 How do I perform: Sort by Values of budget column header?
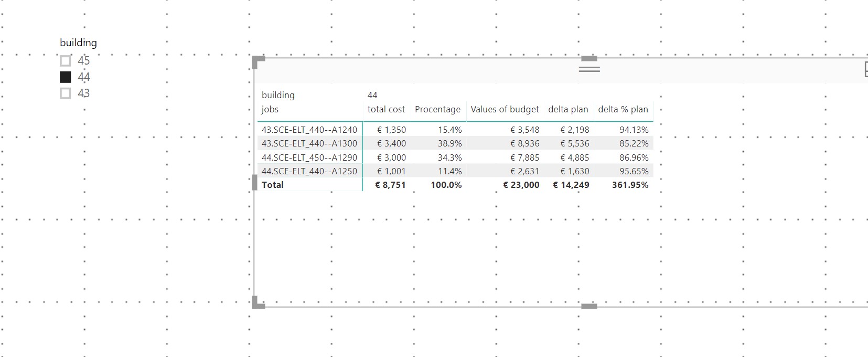[505, 109]
